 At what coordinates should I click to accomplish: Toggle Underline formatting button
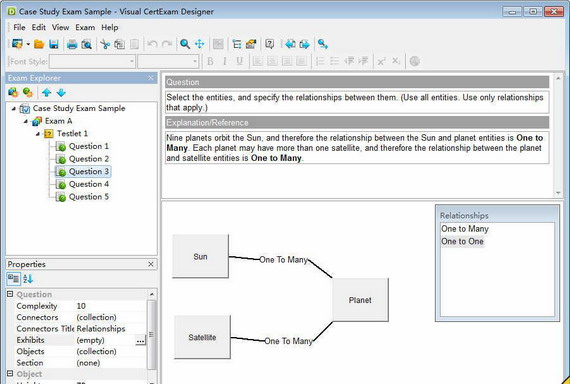(239, 61)
